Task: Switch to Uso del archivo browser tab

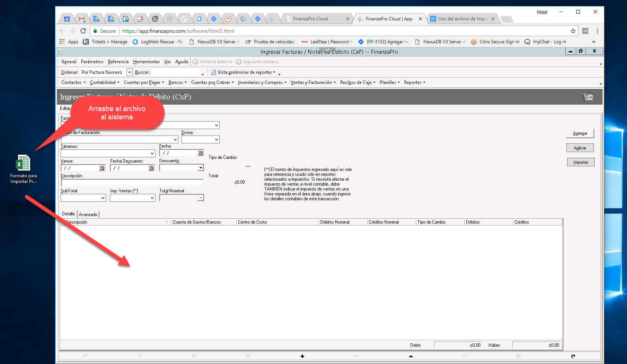Action: [463, 18]
